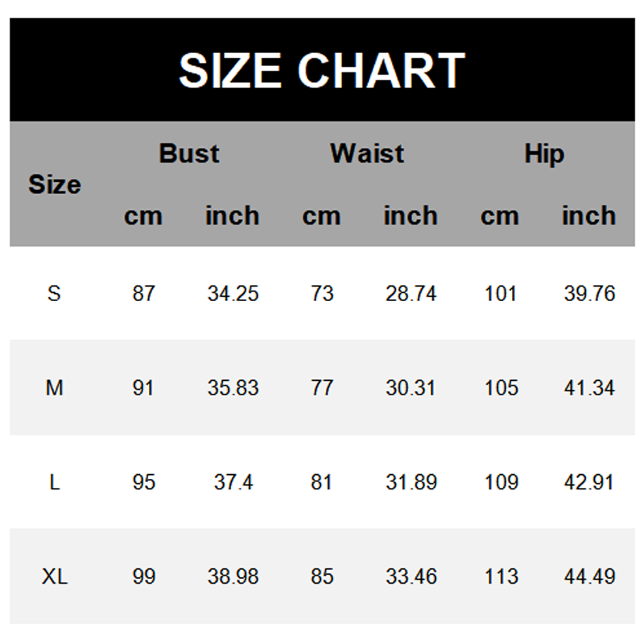Click the 38.98 inch bust cell
The width and height of the screenshot is (644, 644).
tap(233, 576)
